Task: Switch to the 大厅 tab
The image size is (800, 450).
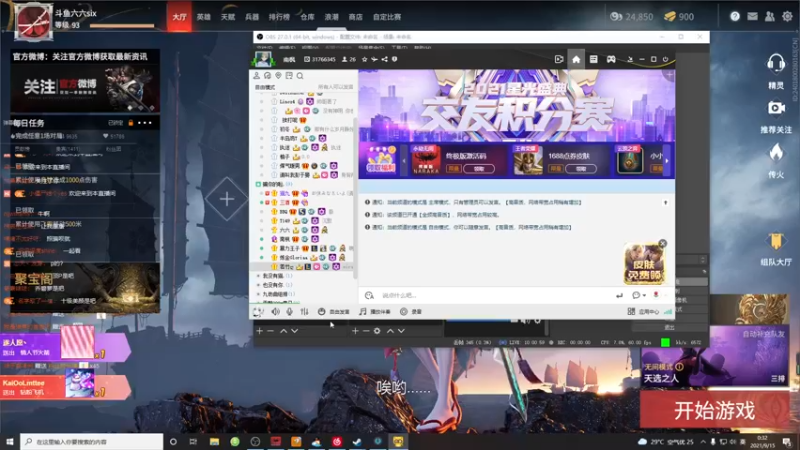Action: (x=179, y=17)
